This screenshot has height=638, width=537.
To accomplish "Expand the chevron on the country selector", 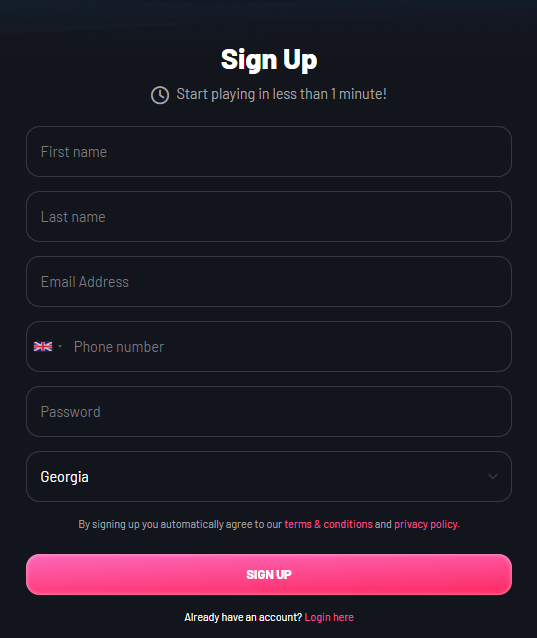I will pos(493,476).
